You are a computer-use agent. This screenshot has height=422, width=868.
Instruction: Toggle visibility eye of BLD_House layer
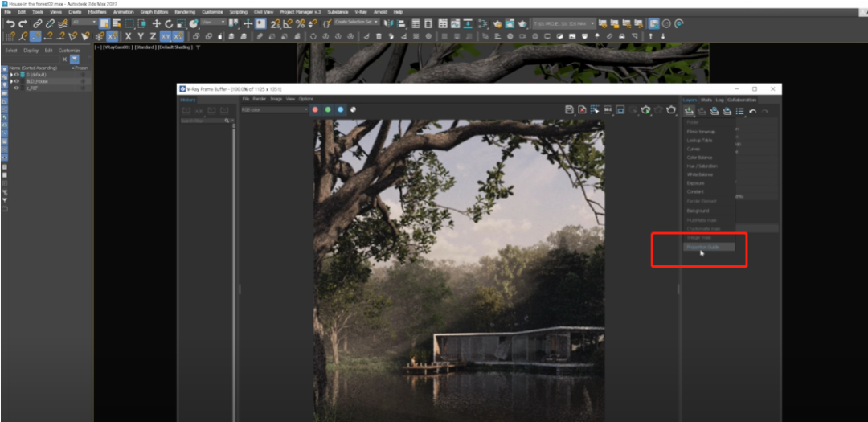click(x=16, y=81)
